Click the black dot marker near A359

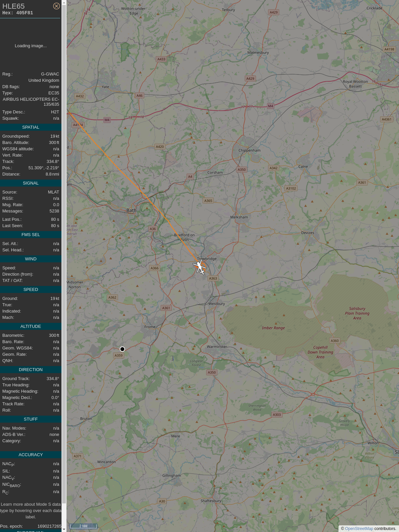(122, 349)
